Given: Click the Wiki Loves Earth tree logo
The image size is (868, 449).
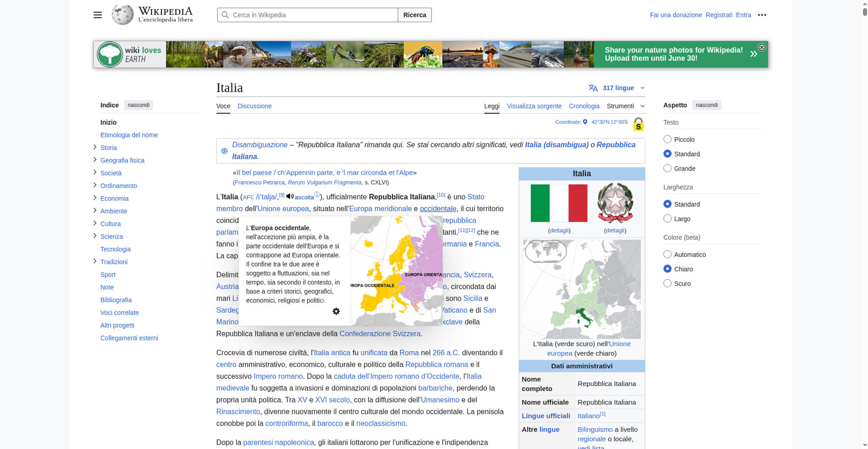Looking at the screenshot, I should (x=110, y=54).
